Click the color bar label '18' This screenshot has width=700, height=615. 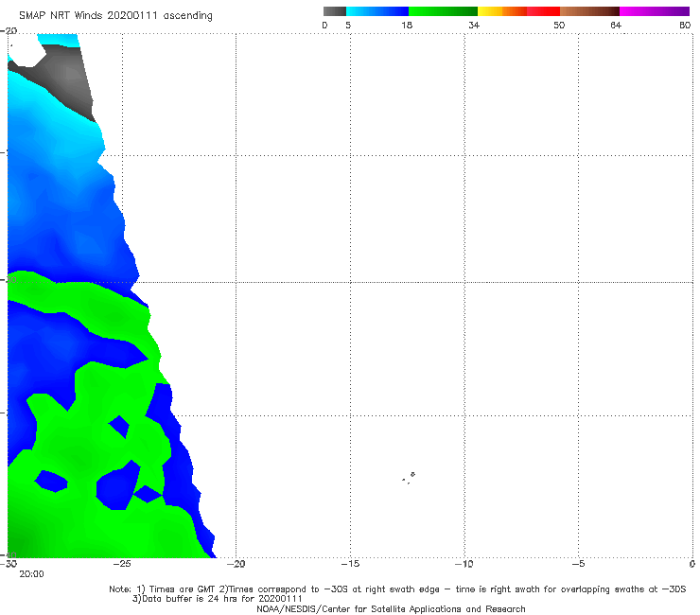407,25
